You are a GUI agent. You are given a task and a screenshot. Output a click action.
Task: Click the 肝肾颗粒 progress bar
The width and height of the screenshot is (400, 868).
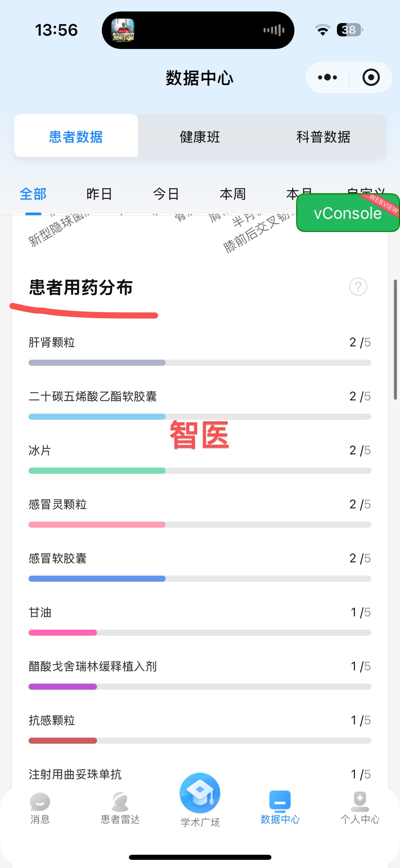pyautogui.click(x=200, y=363)
